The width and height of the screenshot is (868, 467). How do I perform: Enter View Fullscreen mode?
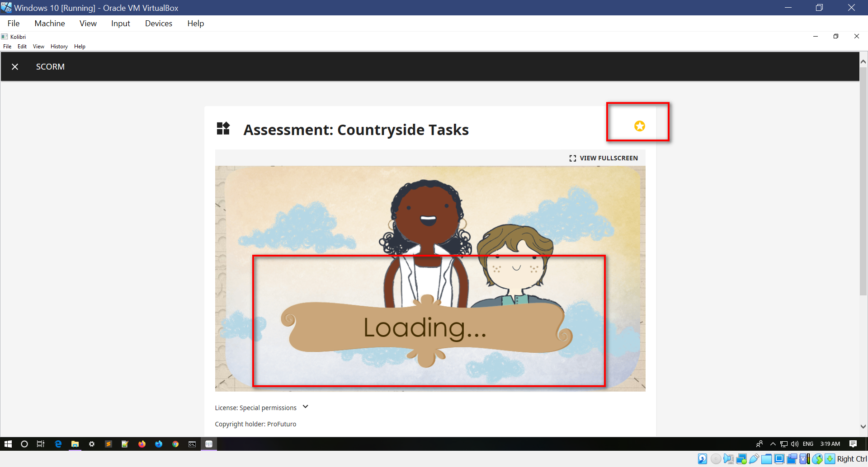pos(604,158)
